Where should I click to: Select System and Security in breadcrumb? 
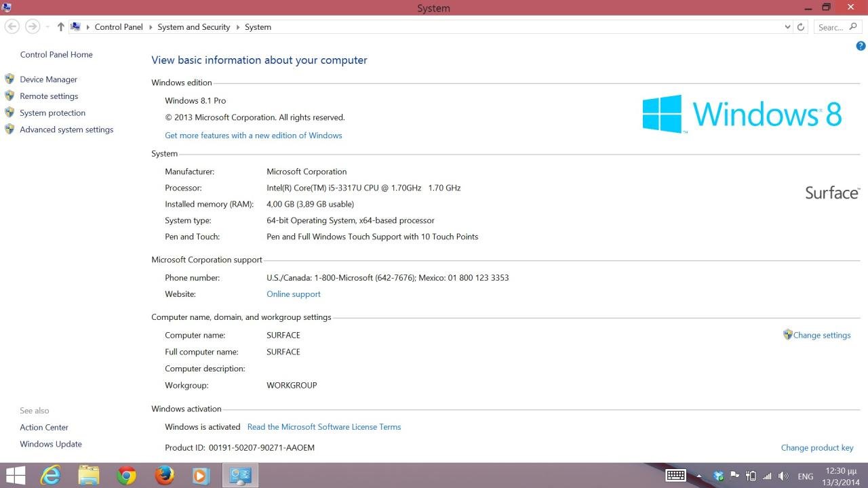193,27
